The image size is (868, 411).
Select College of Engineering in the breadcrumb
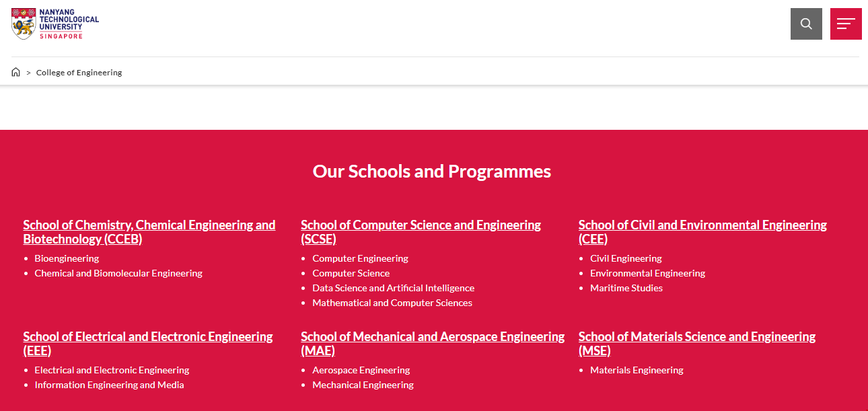[79, 72]
